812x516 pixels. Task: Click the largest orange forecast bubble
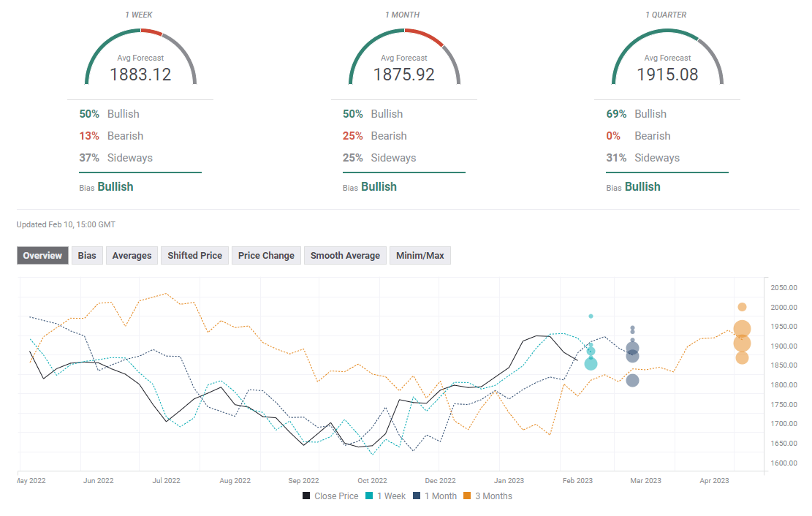click(x=742, y=330)
